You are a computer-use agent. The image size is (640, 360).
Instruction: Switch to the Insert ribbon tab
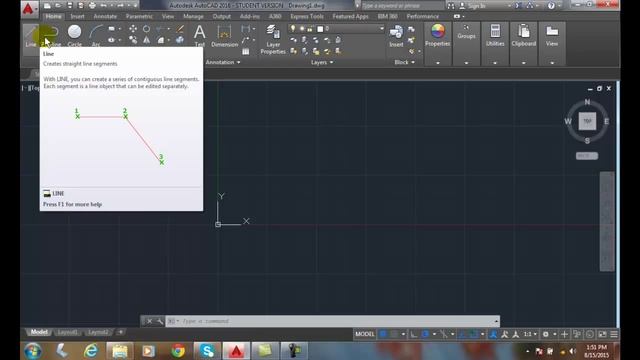[77, 16]
